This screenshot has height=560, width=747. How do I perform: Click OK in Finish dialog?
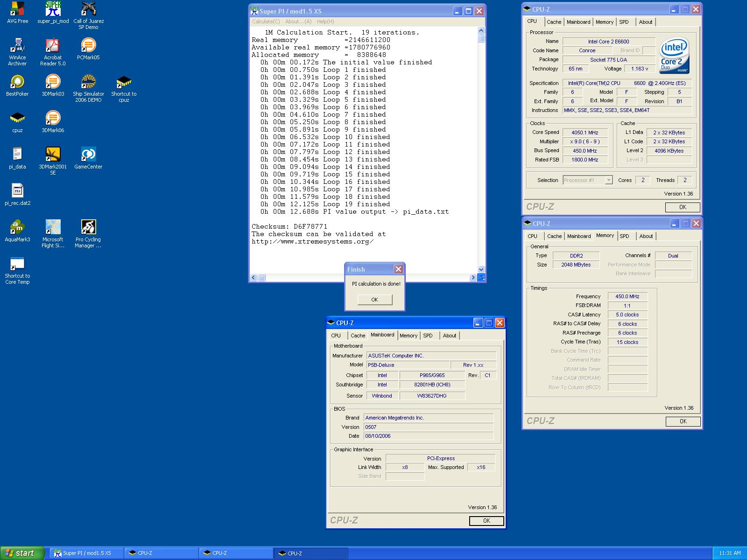click(x=375, y=300)
